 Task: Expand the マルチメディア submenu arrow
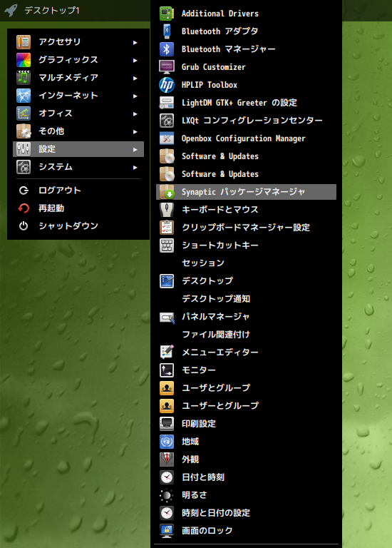(135, 78)
